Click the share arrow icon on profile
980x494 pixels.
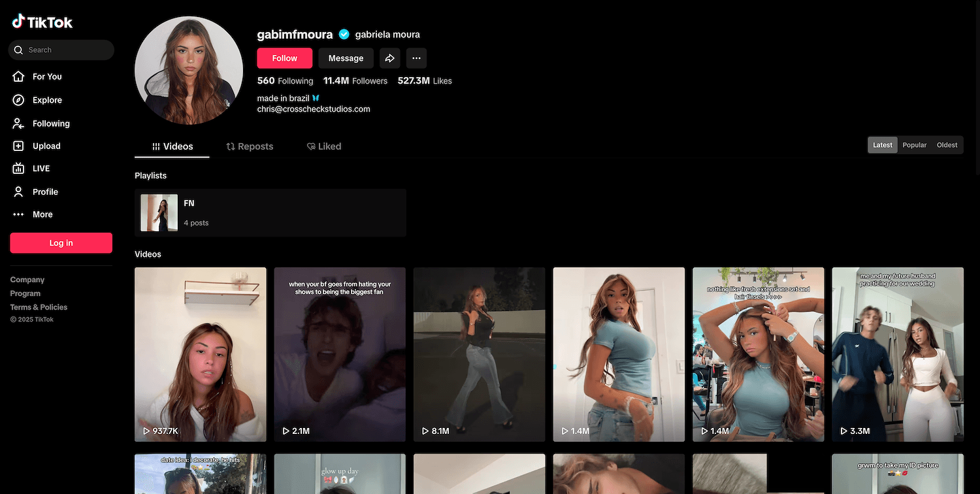(389, 58)
